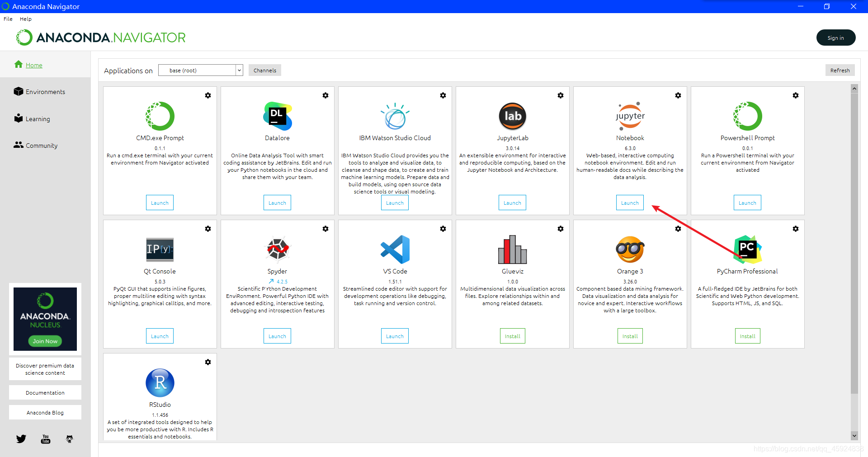Viewport: 868px width, 457px height.
Task: Click the Jupyter Notebook logo
Action: (x=630, y=116)
